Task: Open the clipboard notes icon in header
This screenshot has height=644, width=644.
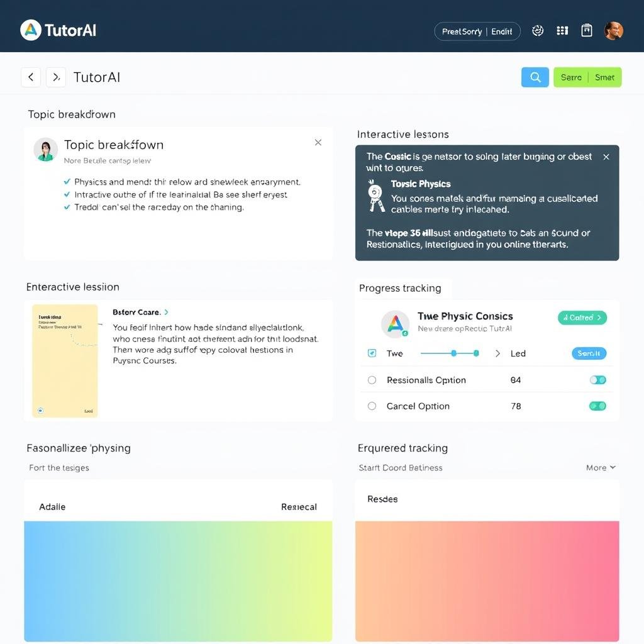Action: (x=587, y=30)
